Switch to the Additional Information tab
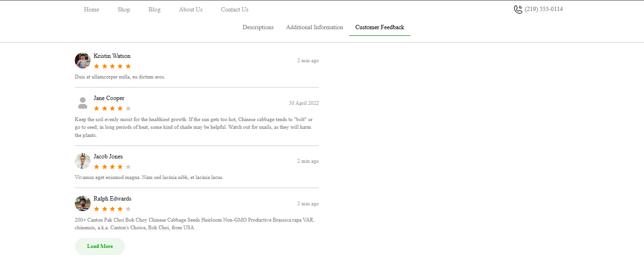 pos(315,27)
